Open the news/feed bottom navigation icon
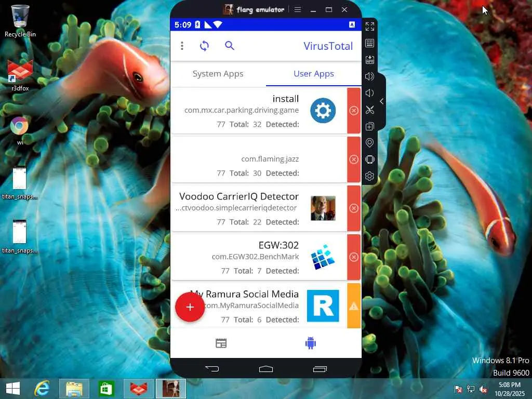Image resolution: width=532 pixels, height=399 pixels. click(221, 343)
